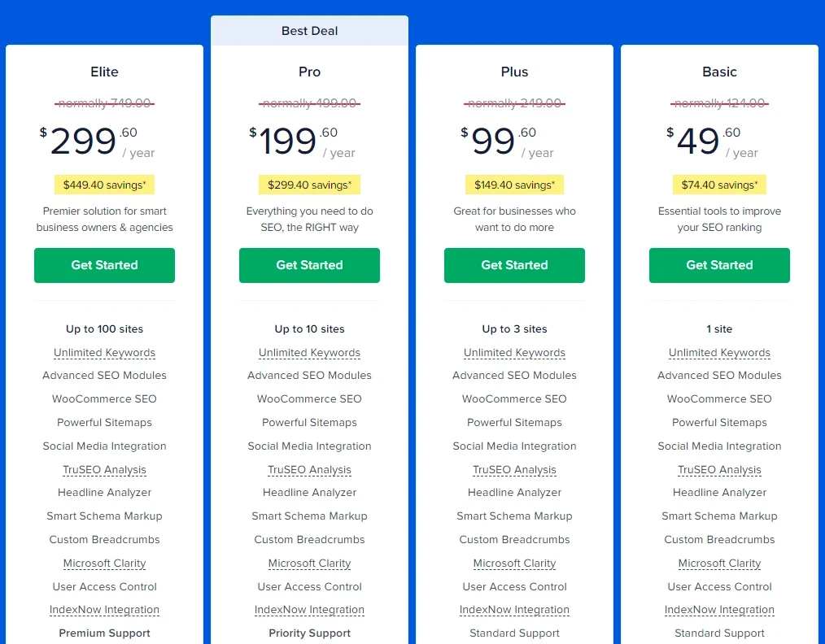This screenshot has height=644, width=825.
Task: Click Get Started under the Elite plan
Action: (x=104, y=265)
